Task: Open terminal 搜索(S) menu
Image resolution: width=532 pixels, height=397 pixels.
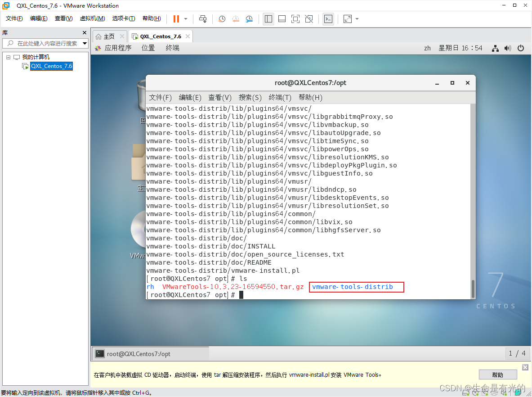Action: tap(250, 98)
